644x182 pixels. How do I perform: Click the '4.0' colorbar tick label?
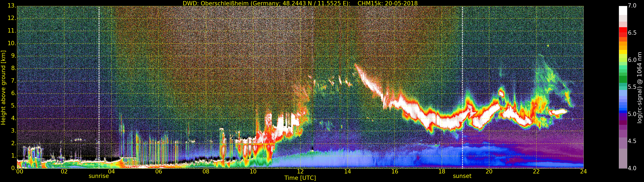(x=632, y=168)
